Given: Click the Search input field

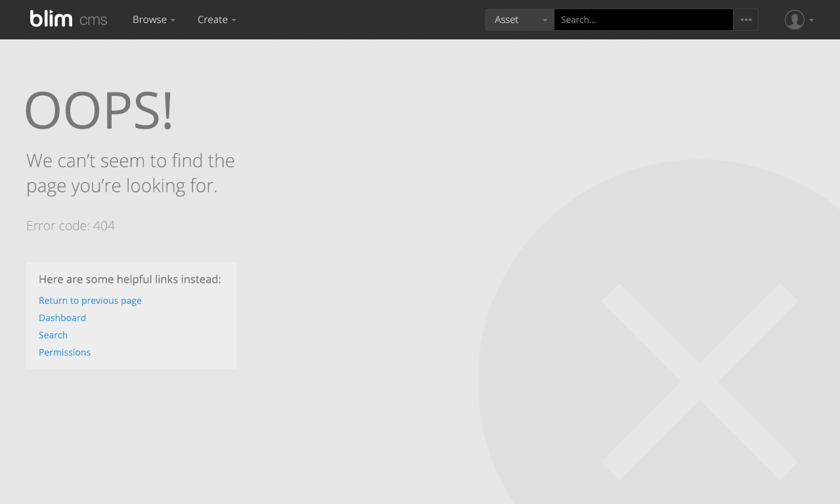Looking at the screenshot, I should click(x=644, y=20).
